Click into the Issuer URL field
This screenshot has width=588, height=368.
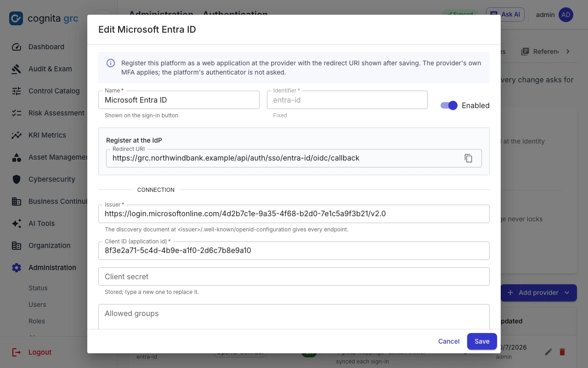[294, 214]
